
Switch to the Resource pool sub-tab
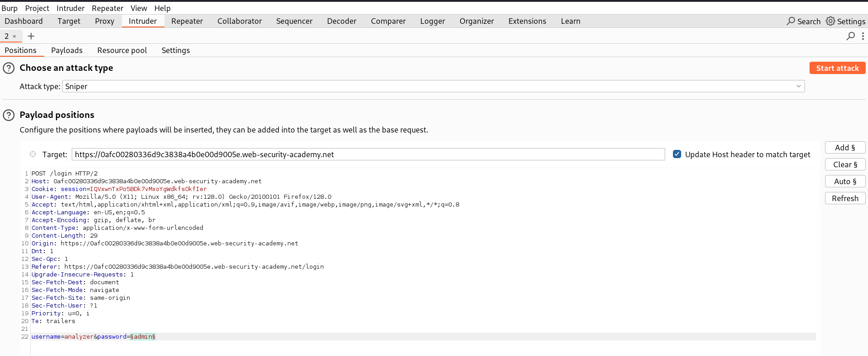point(122,50)
